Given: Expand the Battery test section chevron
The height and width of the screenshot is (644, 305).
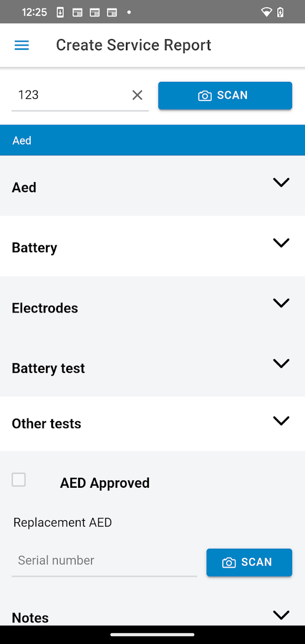Looking at the screenshot, I should click(281, 363).
